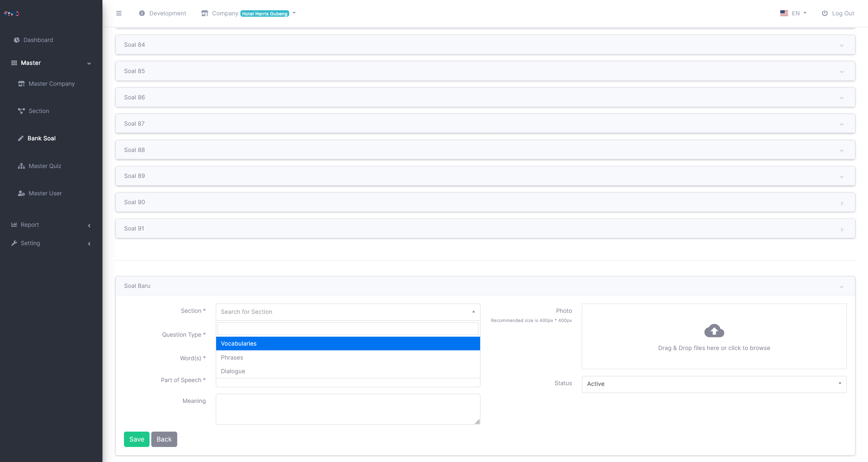
Task: Open the Status Active dropdown
Action: 714,384
